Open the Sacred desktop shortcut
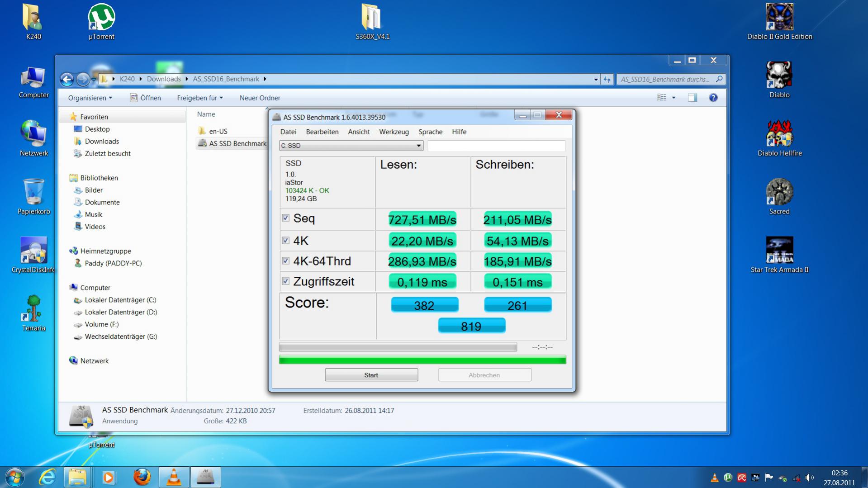 [x=779, y=197]
